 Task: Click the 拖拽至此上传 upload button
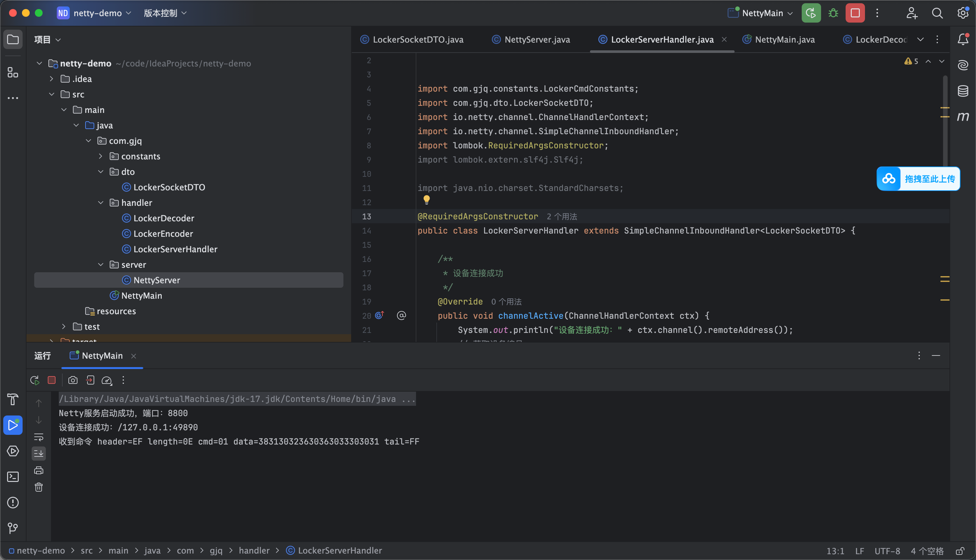pos(918,179)
